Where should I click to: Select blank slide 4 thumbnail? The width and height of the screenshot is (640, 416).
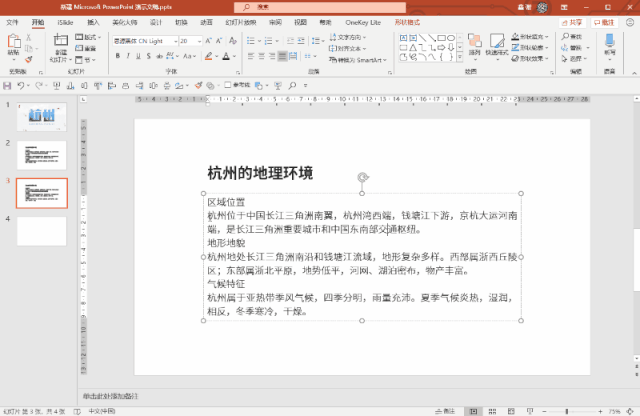pos(42,231)
